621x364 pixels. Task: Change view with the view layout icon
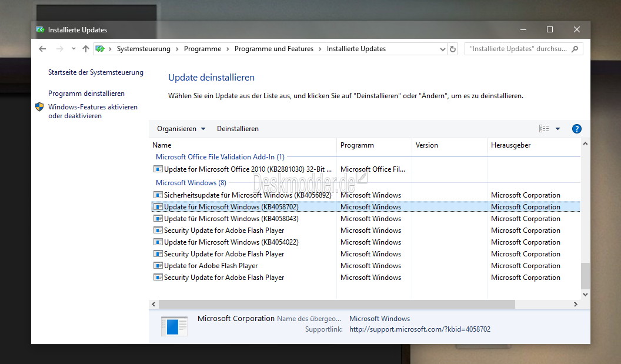point(544,129)
